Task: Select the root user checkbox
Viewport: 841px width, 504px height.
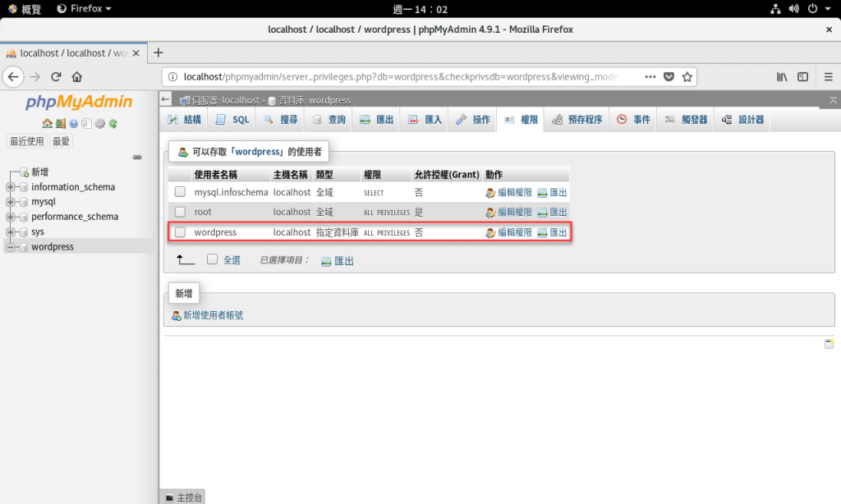Action: (180, 212)
